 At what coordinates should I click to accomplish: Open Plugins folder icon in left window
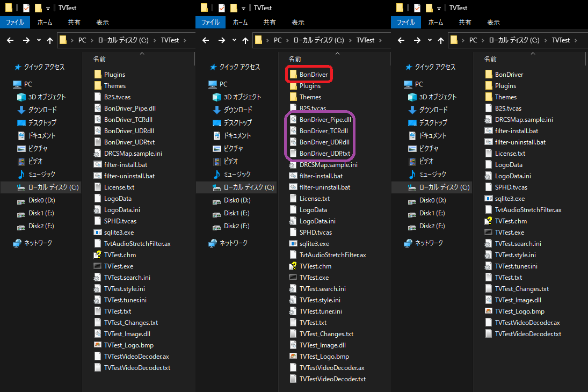[98, 74]
